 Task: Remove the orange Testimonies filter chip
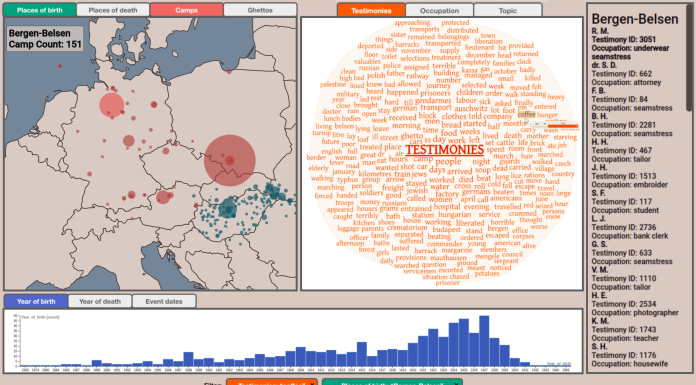coord(312,383)
